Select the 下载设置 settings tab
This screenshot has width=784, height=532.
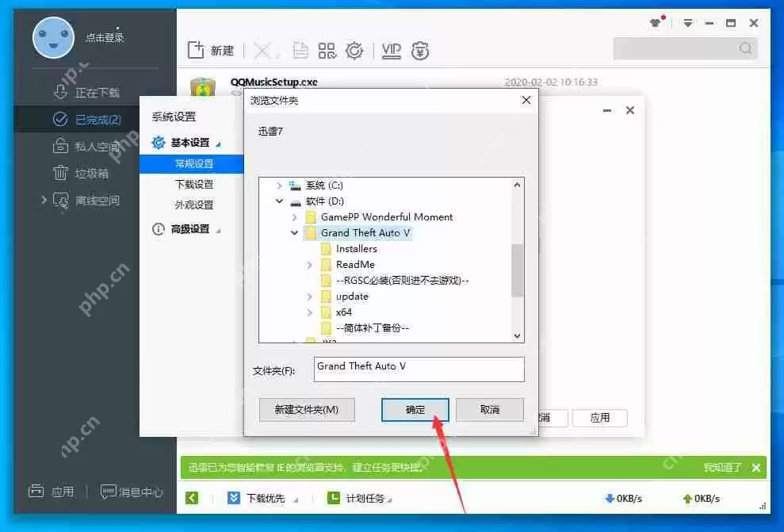pyautogui.click(x=194, y=184)
